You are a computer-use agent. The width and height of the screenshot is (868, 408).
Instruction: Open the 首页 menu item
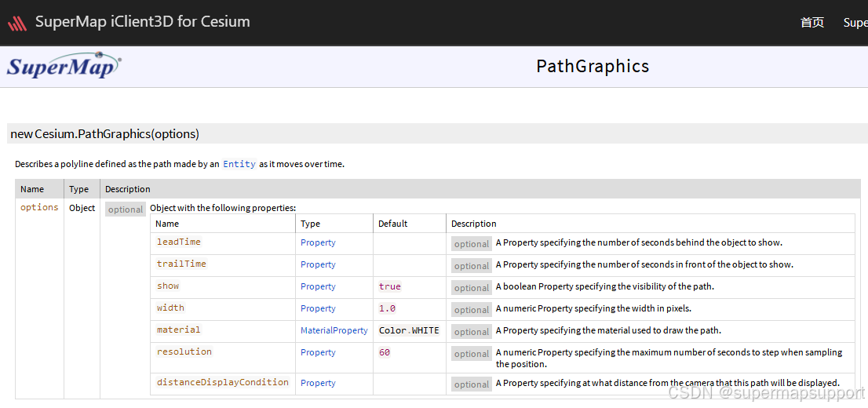(x=812, y=22)
